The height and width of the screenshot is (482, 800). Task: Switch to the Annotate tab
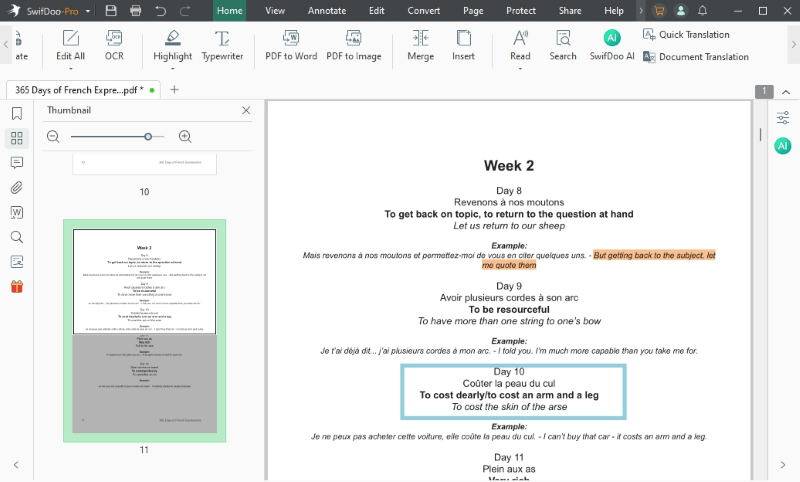pos(326,10)
